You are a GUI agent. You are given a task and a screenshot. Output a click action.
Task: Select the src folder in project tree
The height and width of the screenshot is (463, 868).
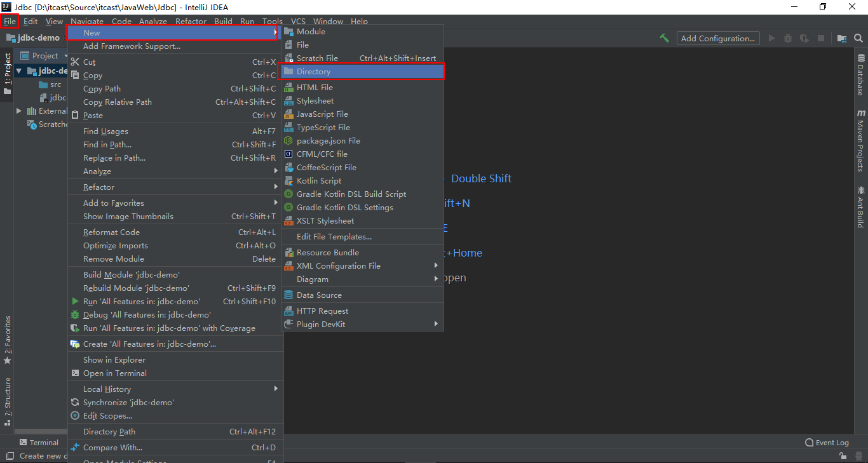[55, 84]
